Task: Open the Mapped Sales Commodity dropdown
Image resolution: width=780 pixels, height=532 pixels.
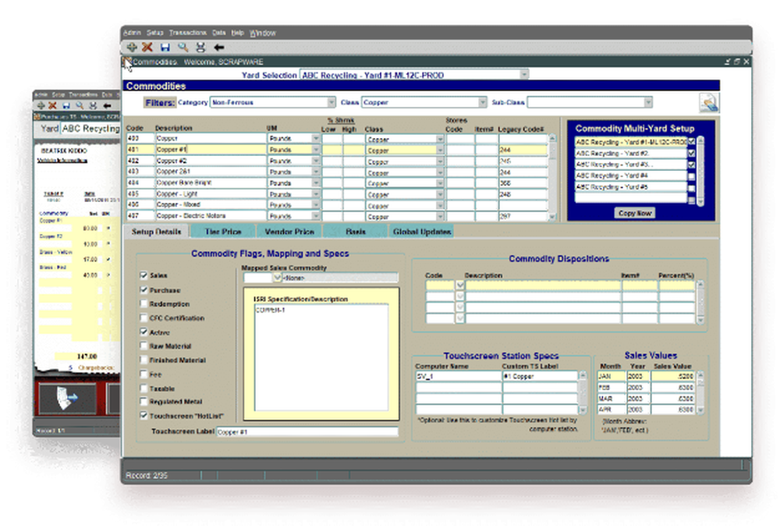Action: click(x=278, y=278)
